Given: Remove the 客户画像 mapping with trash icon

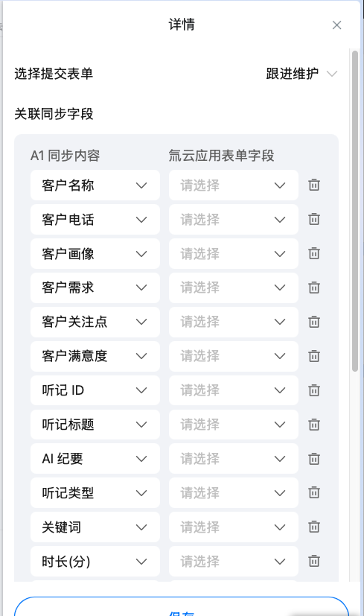Looking at the screenshot, I should (x=313, y=253).
